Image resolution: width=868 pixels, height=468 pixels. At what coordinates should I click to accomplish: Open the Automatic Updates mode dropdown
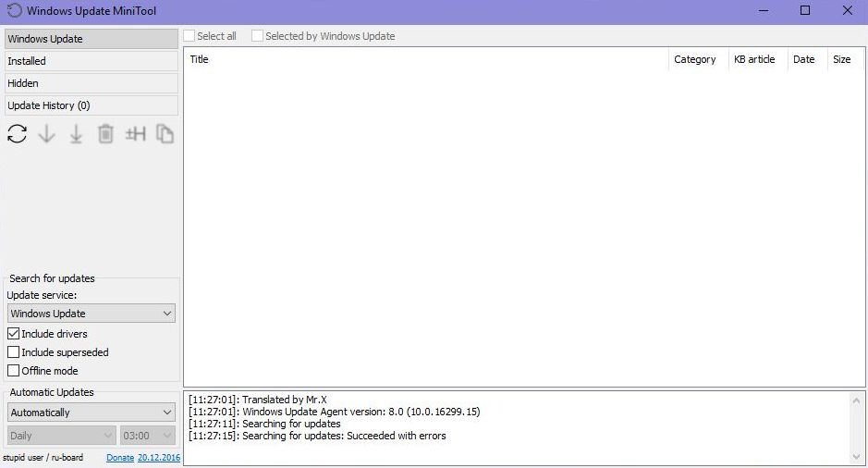tap(92, 413)
